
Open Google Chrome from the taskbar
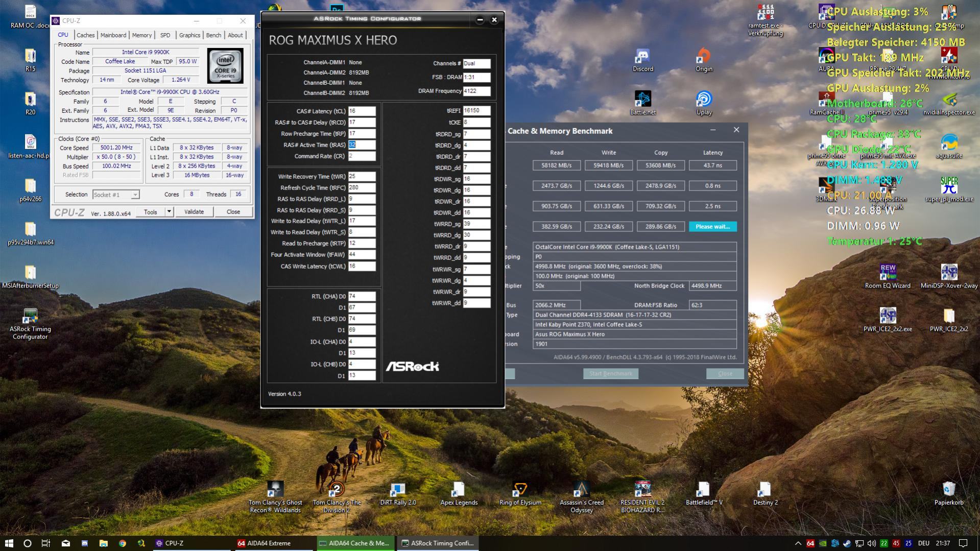pos(122,543)
